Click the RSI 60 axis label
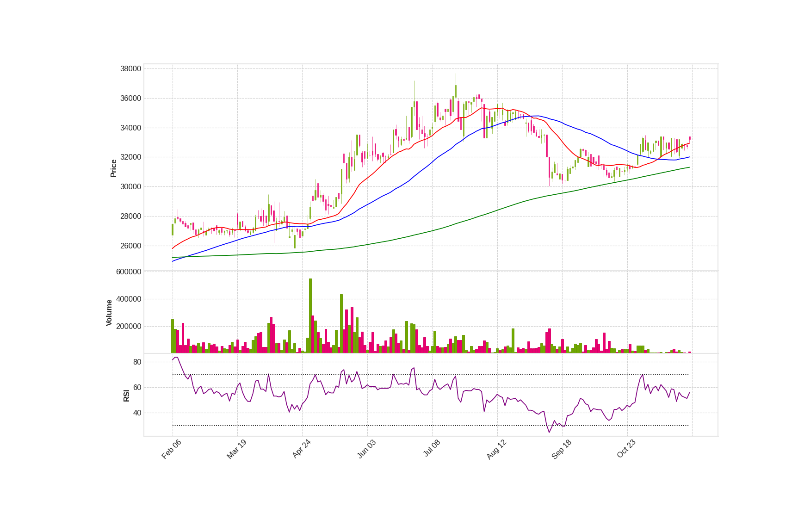The width and height of the screenshot is (798, 532). pyautogui.click(x=137, y=388)
